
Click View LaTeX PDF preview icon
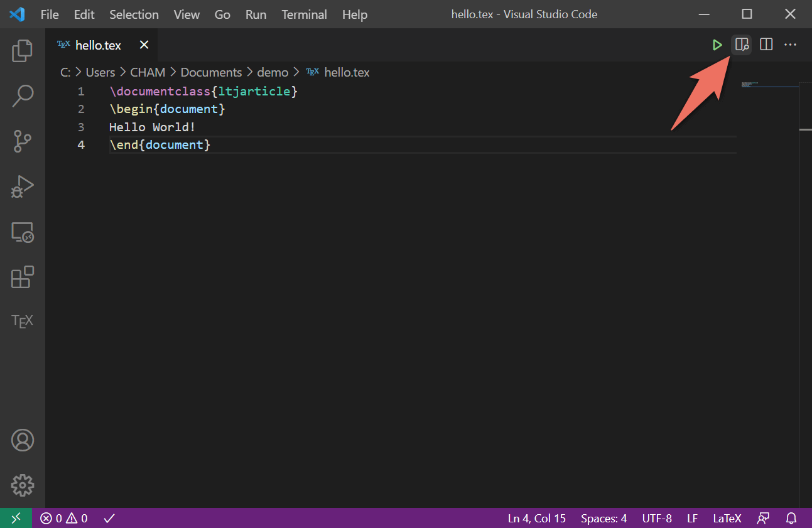coord(742,45)
